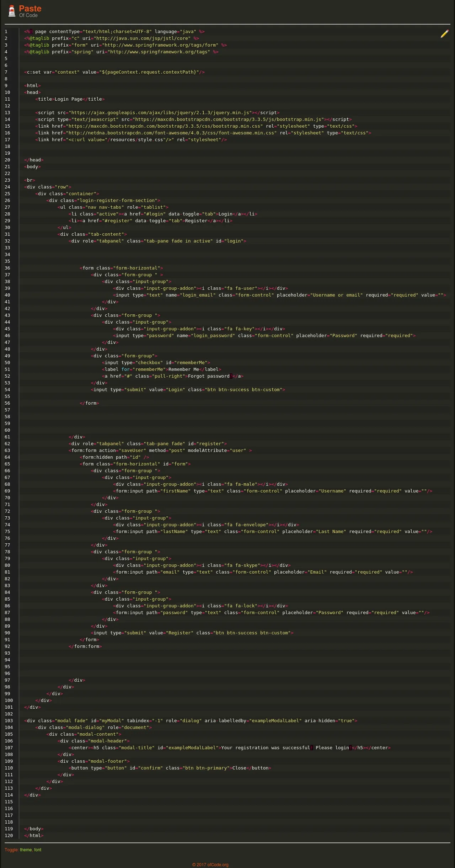Screen dimensions: 455x868
Task: Click the "http://www.springframework.org/tags/form" URI string
Action: click(x=160, y=45)
